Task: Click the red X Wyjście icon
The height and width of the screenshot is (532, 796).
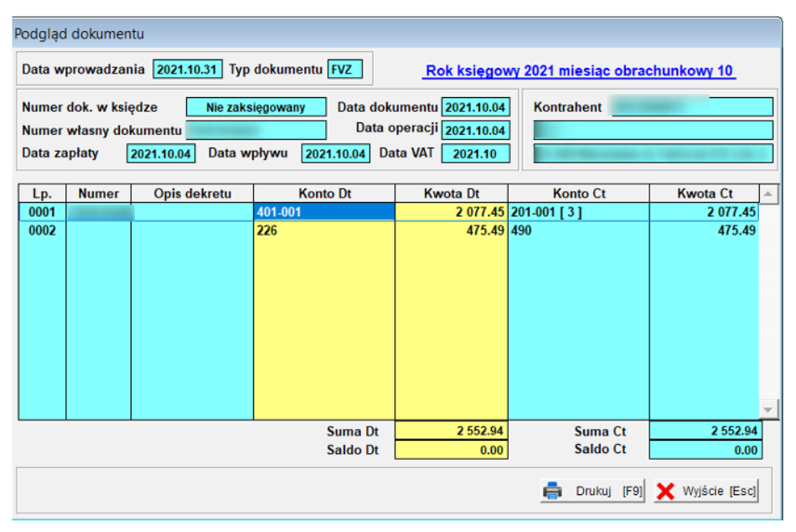Action: (x=665, y=491)
